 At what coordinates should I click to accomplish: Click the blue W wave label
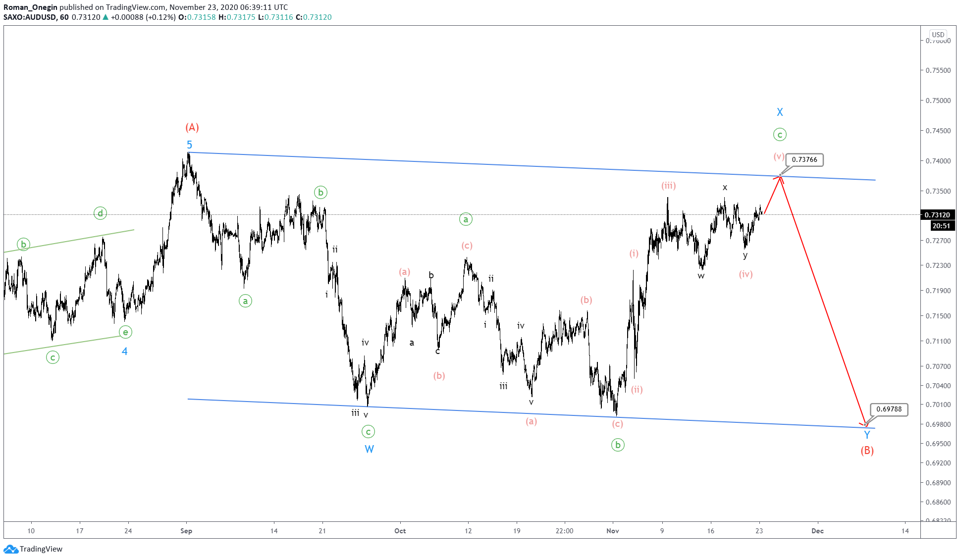point(369,449)
